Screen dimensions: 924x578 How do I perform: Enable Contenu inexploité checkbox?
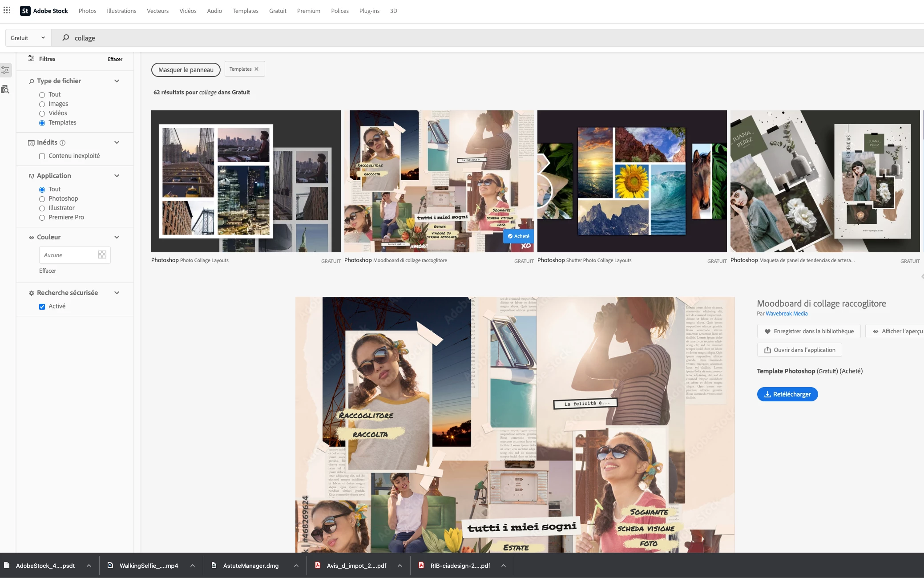(42, 156)
